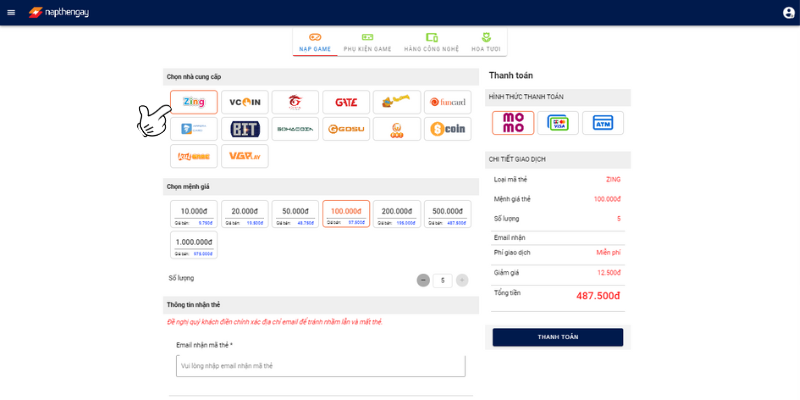Pick the 50.000đ denomination
Screen dimensions: 800x400
tap(295, 214)
